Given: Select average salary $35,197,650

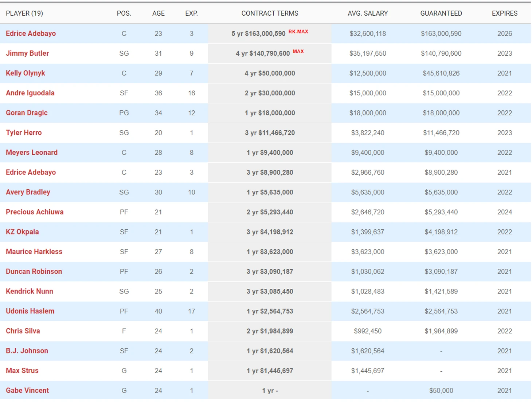Looking at the screenshot, I should [368, 54].
